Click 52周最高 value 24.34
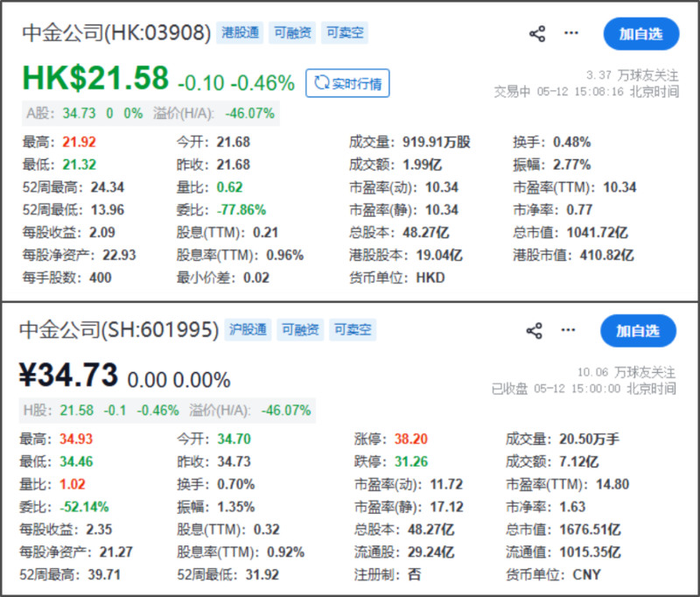 (x=108, y=187)
